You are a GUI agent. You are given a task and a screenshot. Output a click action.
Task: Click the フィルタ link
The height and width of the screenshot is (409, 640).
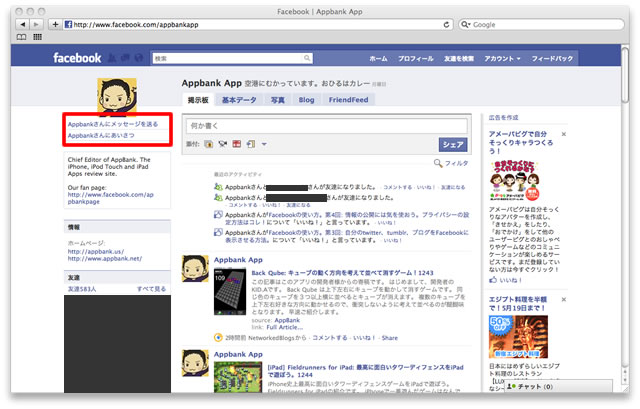(456, 163)
